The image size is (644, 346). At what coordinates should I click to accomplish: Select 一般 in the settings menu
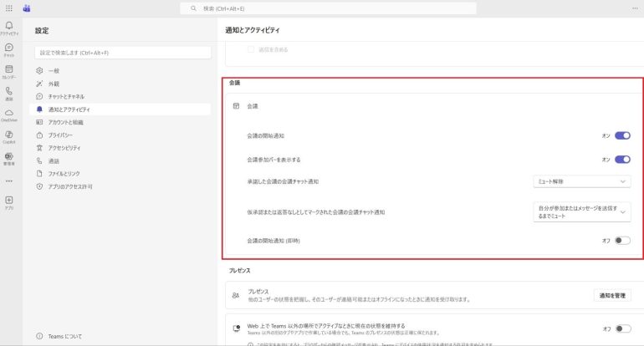tap(54, 71)
